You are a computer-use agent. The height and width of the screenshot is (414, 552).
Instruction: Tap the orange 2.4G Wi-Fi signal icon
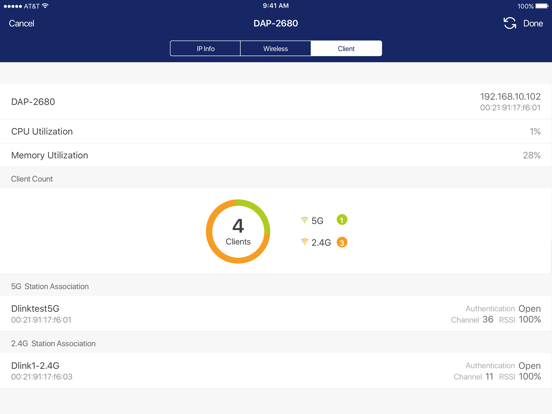coord(305,242)
